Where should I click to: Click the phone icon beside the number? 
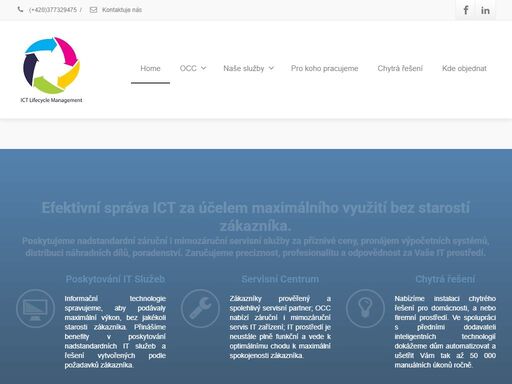20,10
